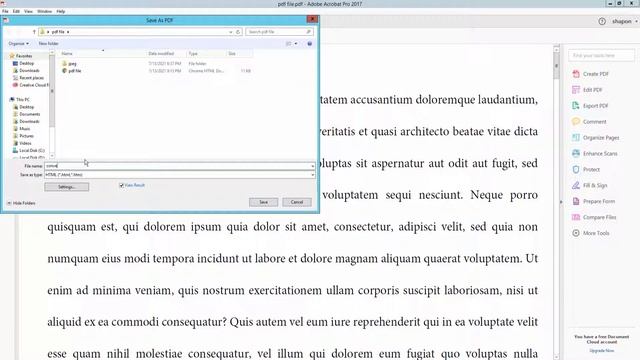Click New folder in dialog toolbar

[x=49, y=44]
